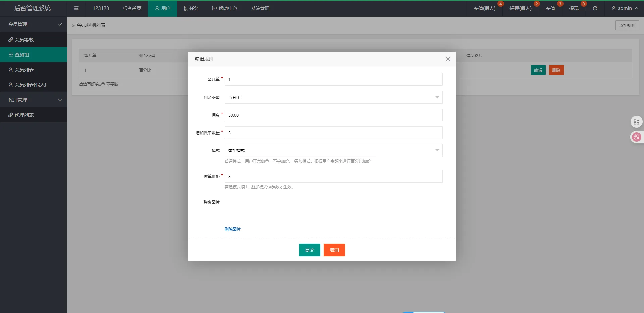This screenshot has width=644, height=313.
Task: Collapse the 代理管理 sidebar group
Action: [34, 100]
